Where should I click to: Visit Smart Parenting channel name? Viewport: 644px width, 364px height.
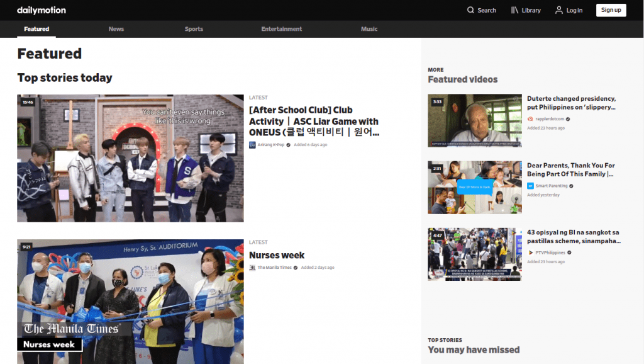click(x=551, y=186)
